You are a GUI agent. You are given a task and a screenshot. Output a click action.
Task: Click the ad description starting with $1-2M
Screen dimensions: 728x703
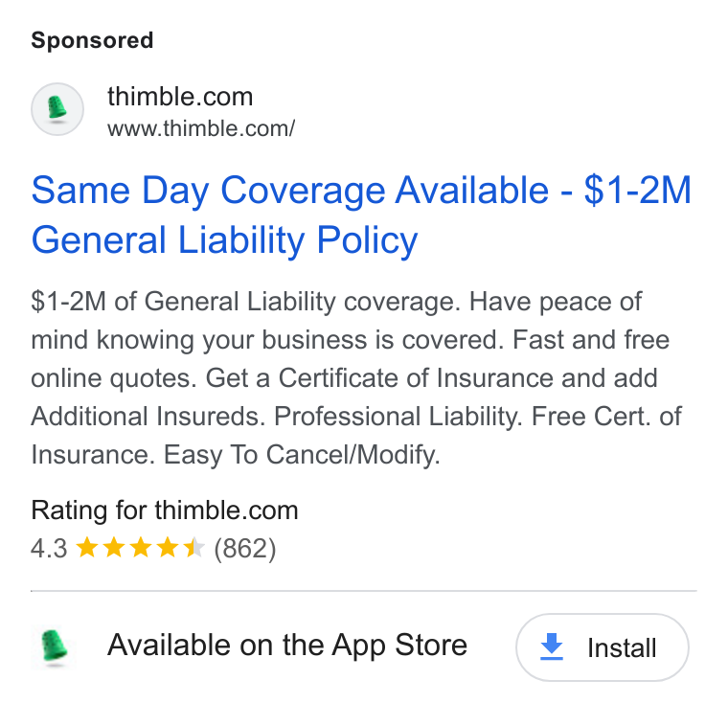[x=356, y=377]
